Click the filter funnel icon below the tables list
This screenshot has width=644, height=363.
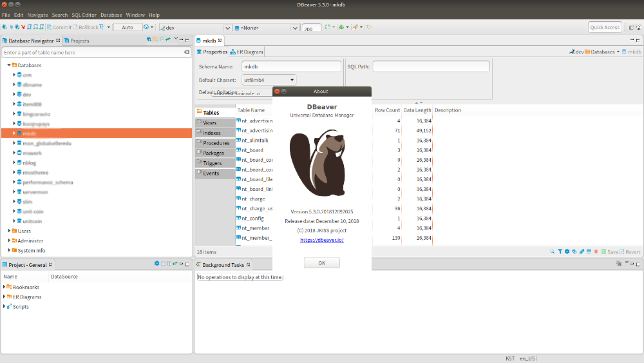click(x=560, y=251)
